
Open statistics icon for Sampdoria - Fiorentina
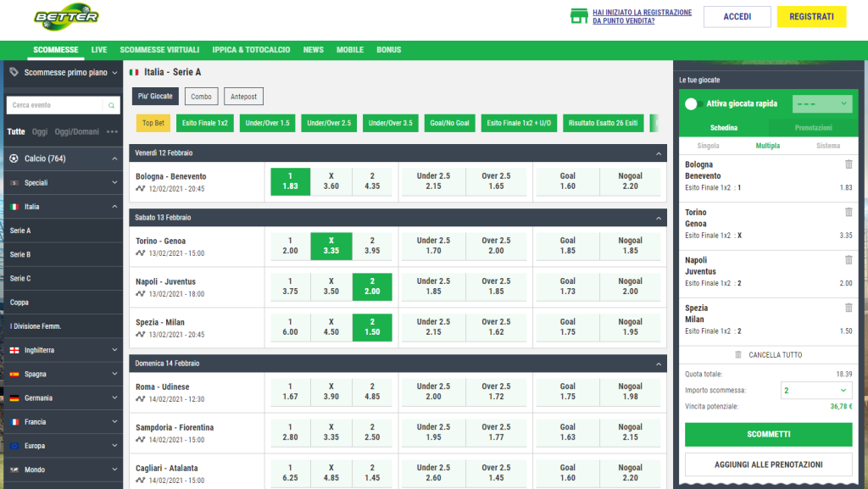click(x=141, y=440)
